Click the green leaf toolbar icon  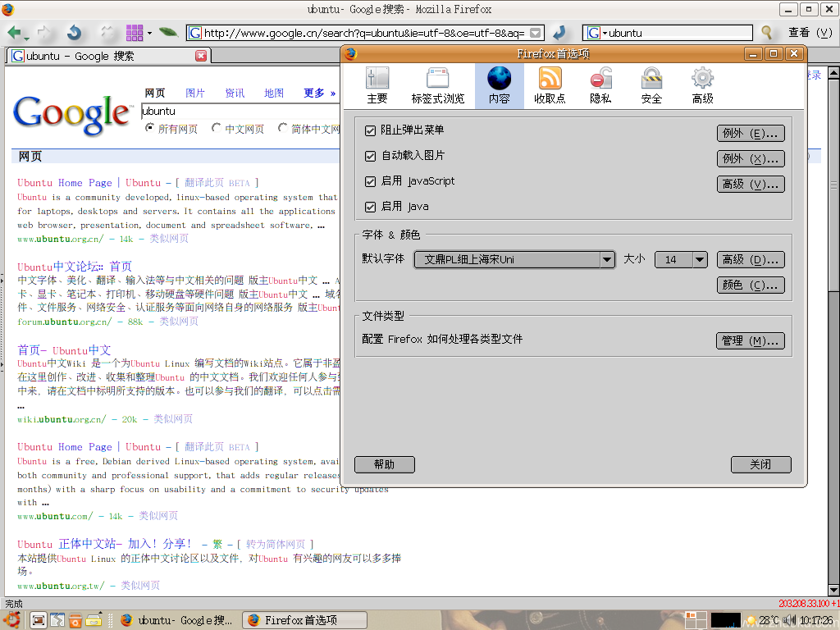[169, 33]
